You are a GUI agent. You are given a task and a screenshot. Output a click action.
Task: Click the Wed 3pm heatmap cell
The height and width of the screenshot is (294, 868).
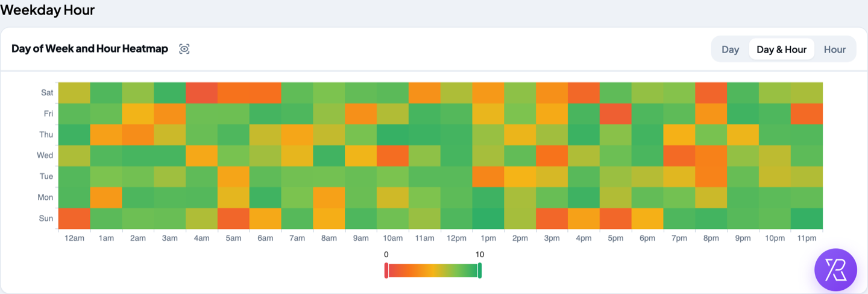coord(552,156)
